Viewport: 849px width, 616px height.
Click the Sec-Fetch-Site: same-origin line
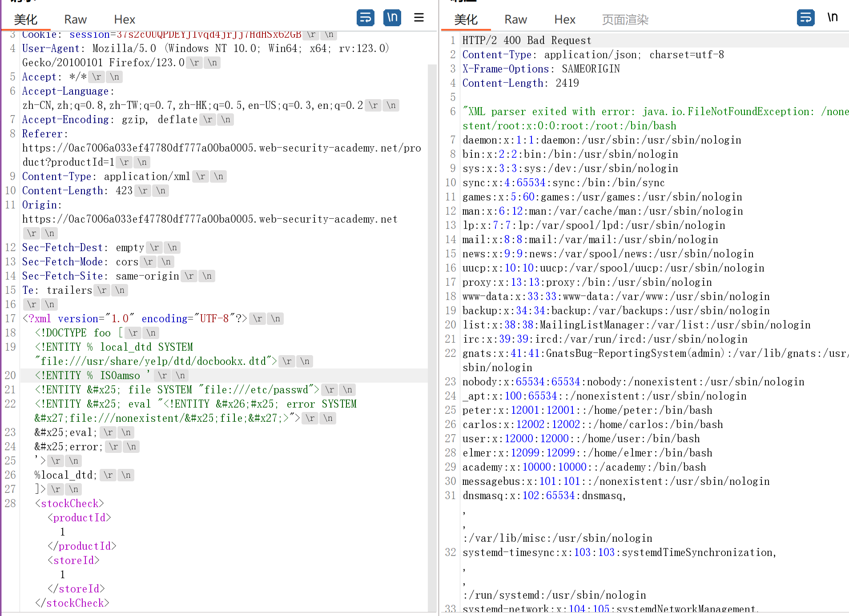101,276
